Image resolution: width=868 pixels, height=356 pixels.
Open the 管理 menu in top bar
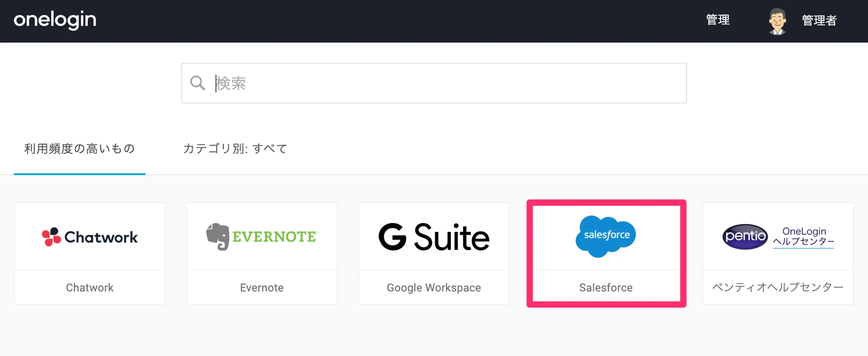coord(717,20)
